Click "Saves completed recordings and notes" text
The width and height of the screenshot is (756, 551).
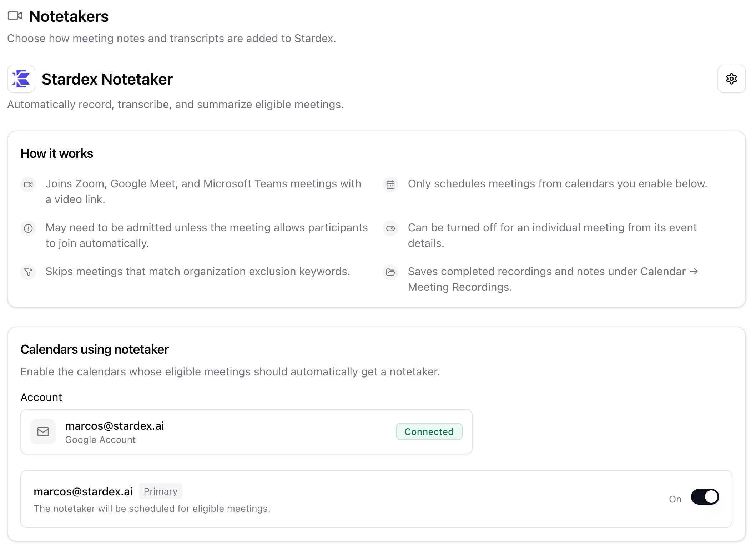pyautogui.click(x=553, y=279)
